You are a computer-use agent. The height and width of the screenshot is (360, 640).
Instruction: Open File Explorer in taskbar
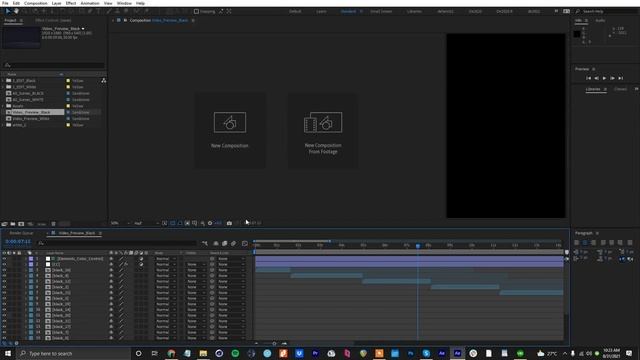coord(203,353)
